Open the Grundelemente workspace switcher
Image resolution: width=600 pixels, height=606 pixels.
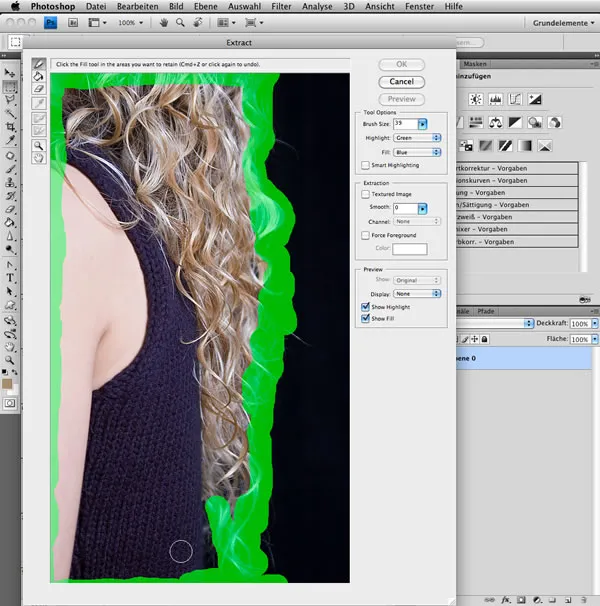pyautogui.click(x=563, y=21)
